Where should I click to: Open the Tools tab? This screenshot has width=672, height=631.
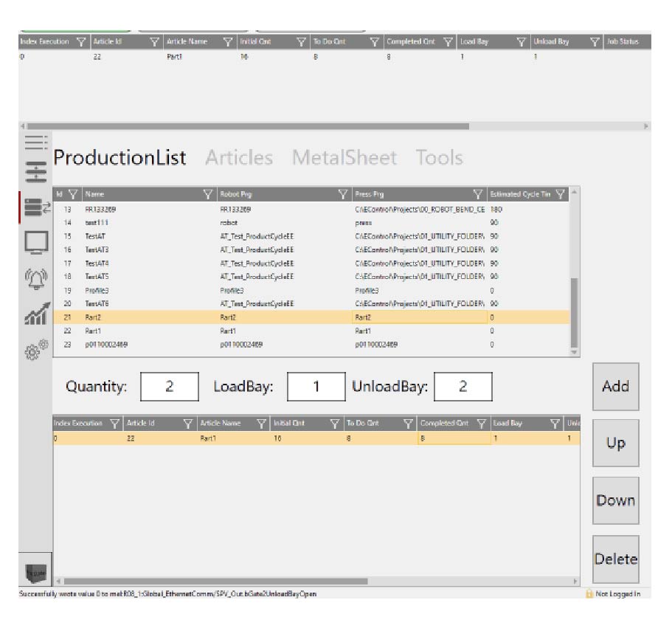(439, 158)
